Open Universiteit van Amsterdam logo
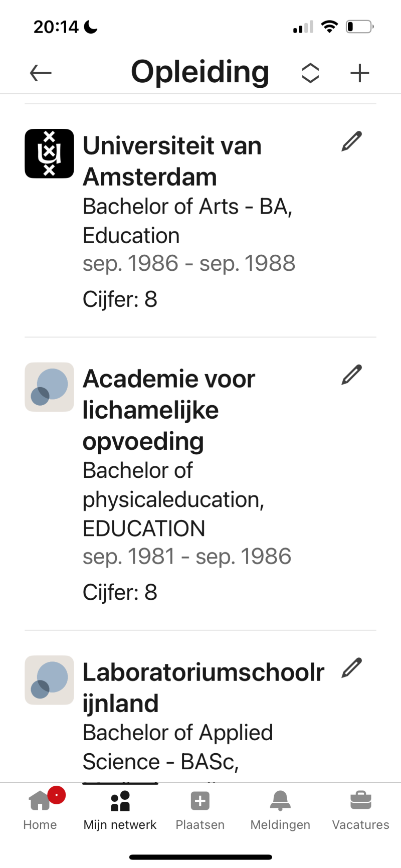 [x=50, y=153]
